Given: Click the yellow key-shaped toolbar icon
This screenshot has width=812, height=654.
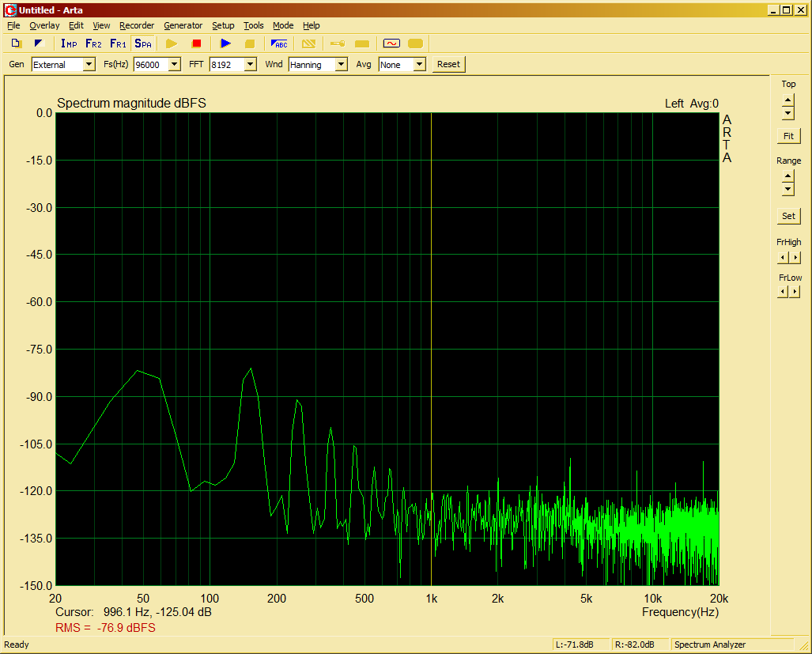Looking at the screenshot, I should tap(338, 43).
